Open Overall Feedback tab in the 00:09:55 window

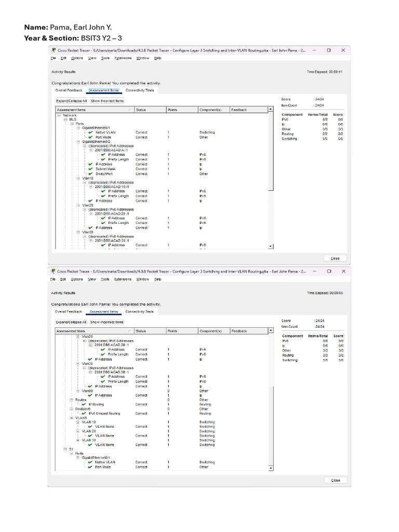click(69, 312)
